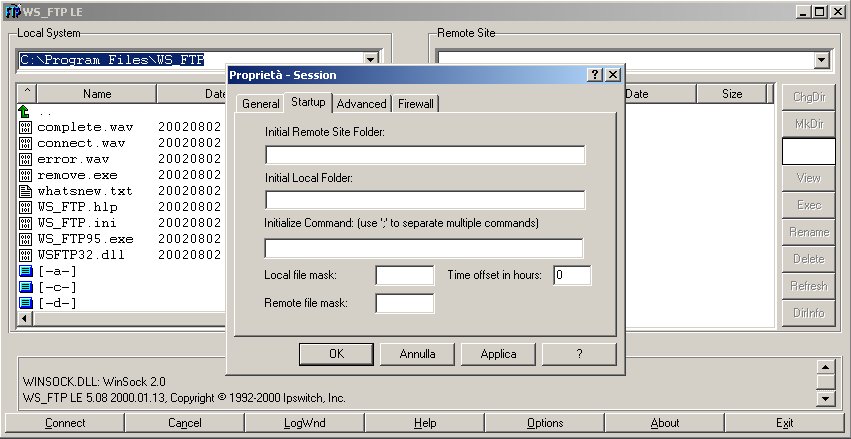Select the remove.exe file icon
Viewport: 851px width, 439px height.
pyautogui.click(x=25, y=175)
